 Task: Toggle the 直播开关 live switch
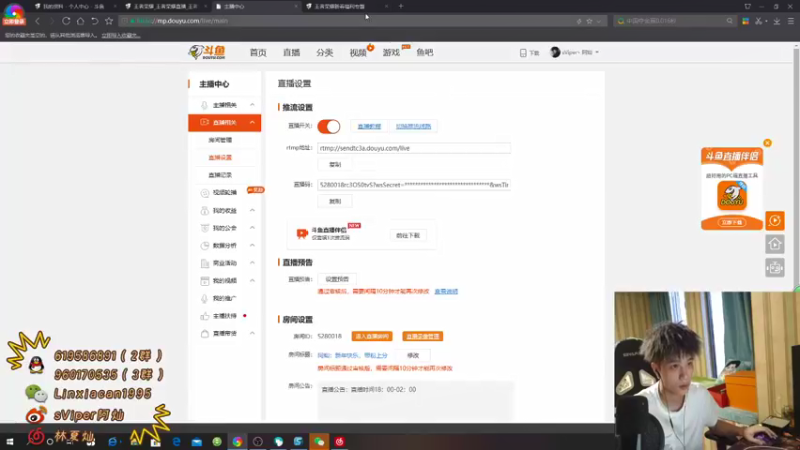pyautogui.click(x=329, y=126)
